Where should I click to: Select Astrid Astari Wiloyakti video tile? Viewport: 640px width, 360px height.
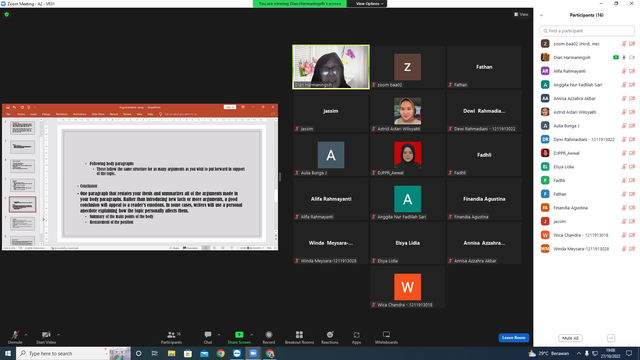point(407,111)
